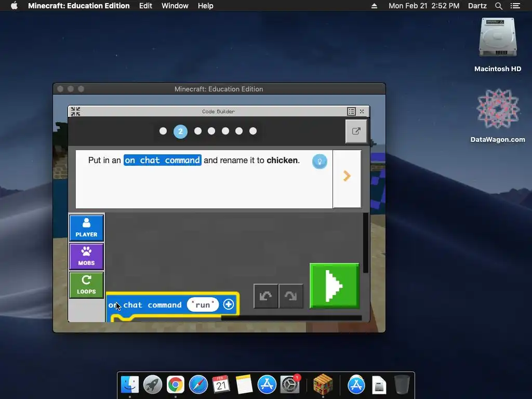Jump to tutorial step 4 dot
Image resolution: width=532 pixels, height=399 pixels.
point(211,131)
